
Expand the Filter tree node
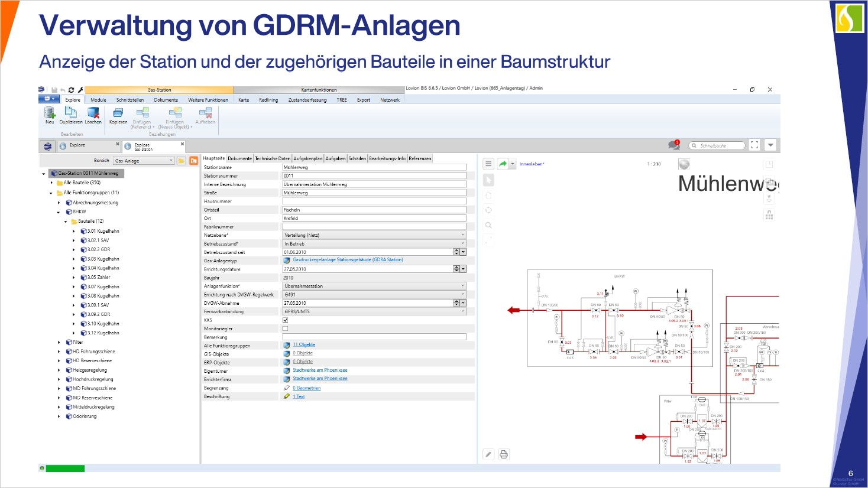[x=59, y=342]
